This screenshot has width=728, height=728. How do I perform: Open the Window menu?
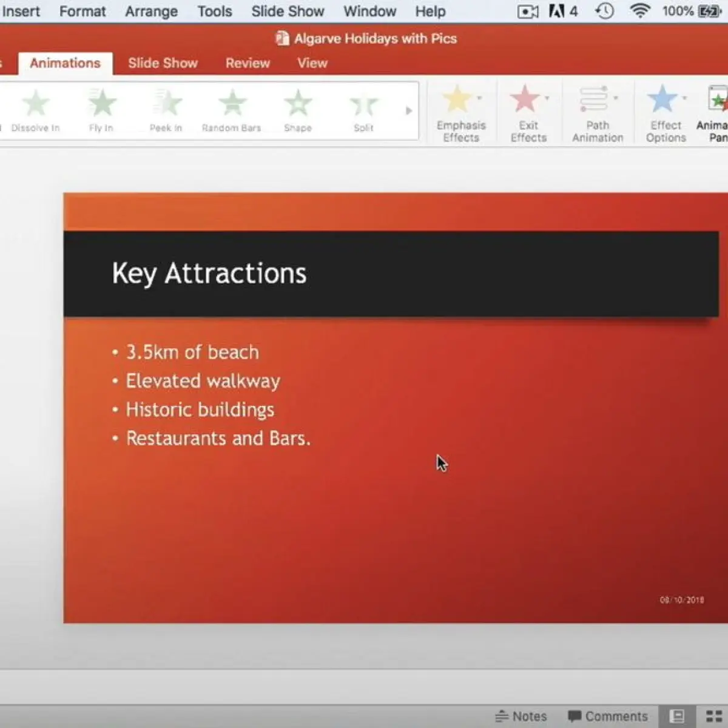[x=369, y=11]
